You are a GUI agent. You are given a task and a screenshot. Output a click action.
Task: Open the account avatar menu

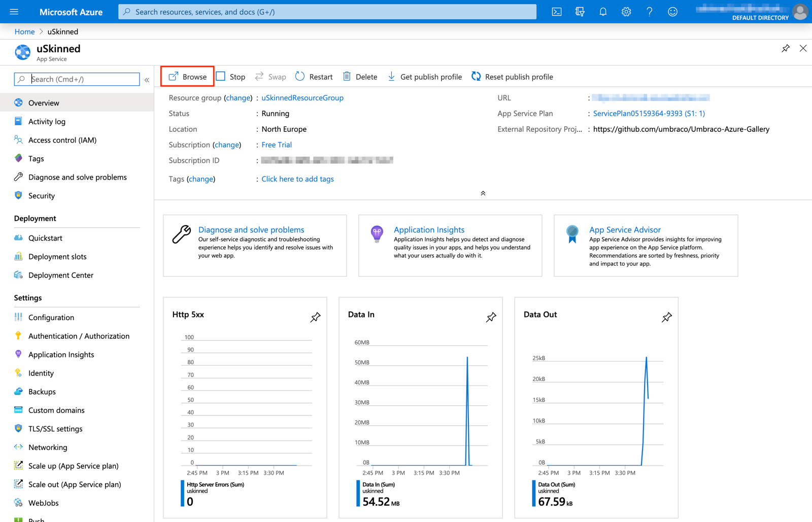tap(800, 11)
